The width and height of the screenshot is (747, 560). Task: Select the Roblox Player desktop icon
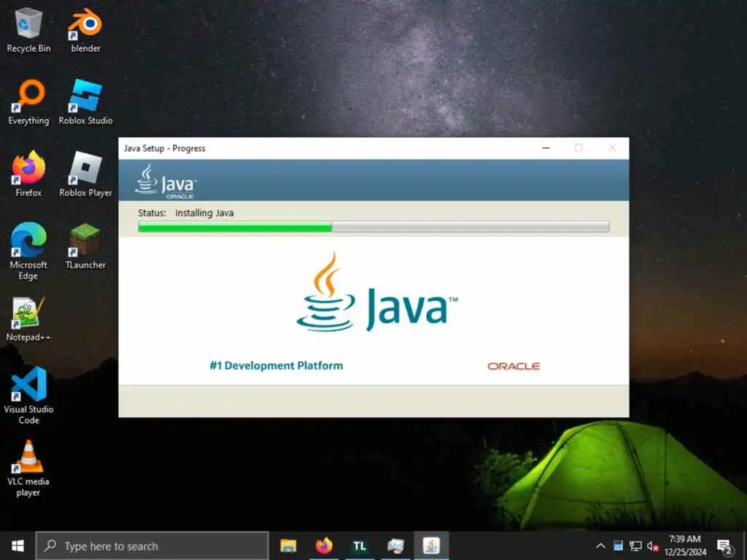click(86, 174)
